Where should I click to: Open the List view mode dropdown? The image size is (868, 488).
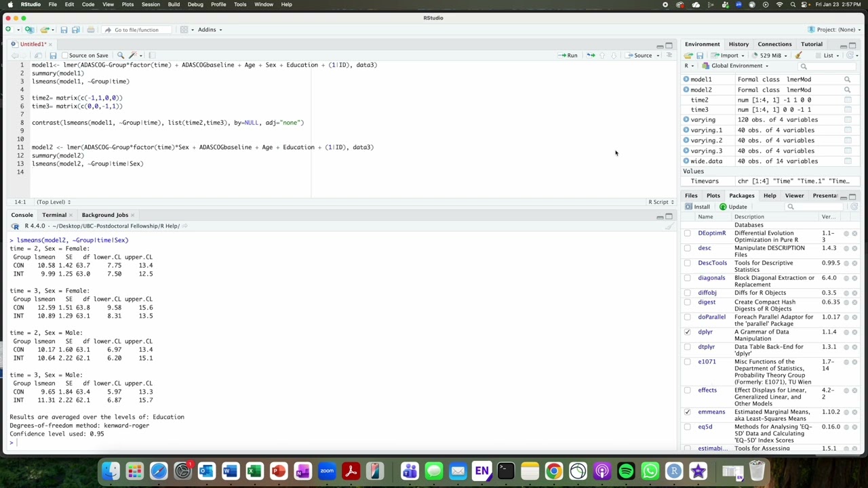pyautogui.click(x=828, y=56)
